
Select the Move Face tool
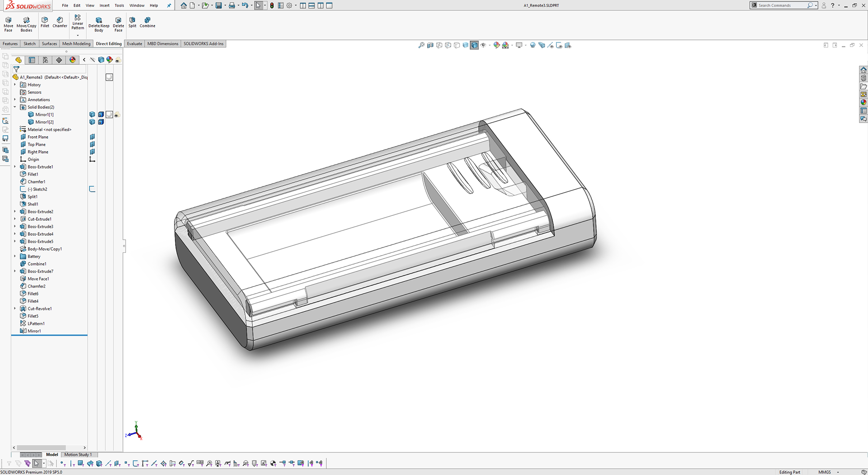point(8,24)
